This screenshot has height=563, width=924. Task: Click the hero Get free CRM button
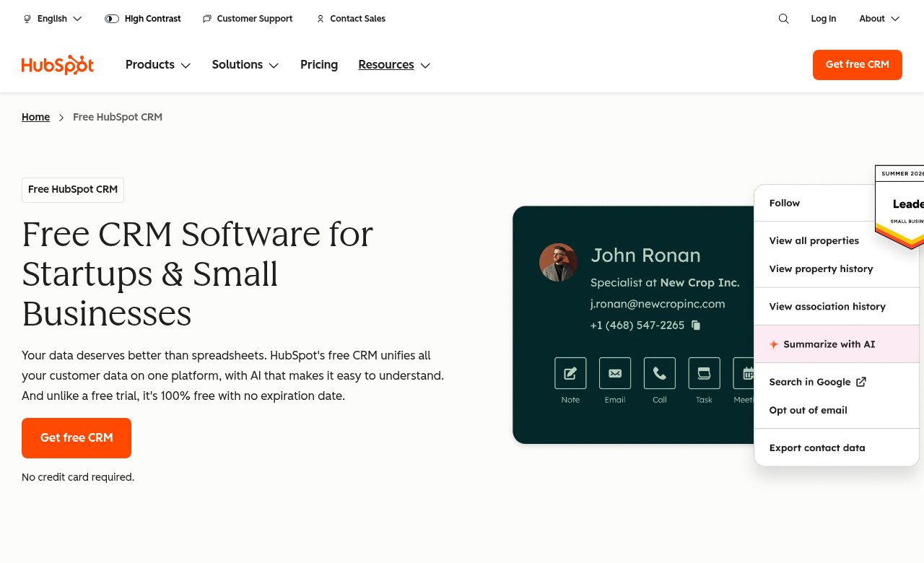coord(77,438)
